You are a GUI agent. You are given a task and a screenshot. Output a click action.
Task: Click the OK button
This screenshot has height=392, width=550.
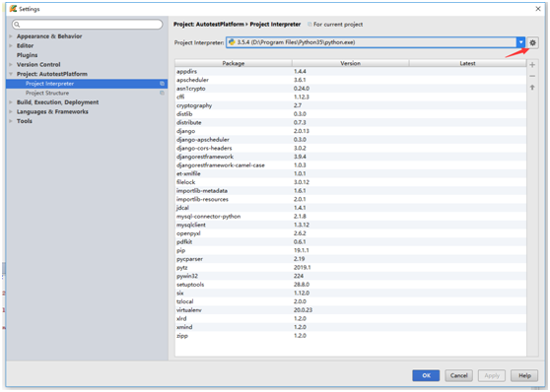426,375
